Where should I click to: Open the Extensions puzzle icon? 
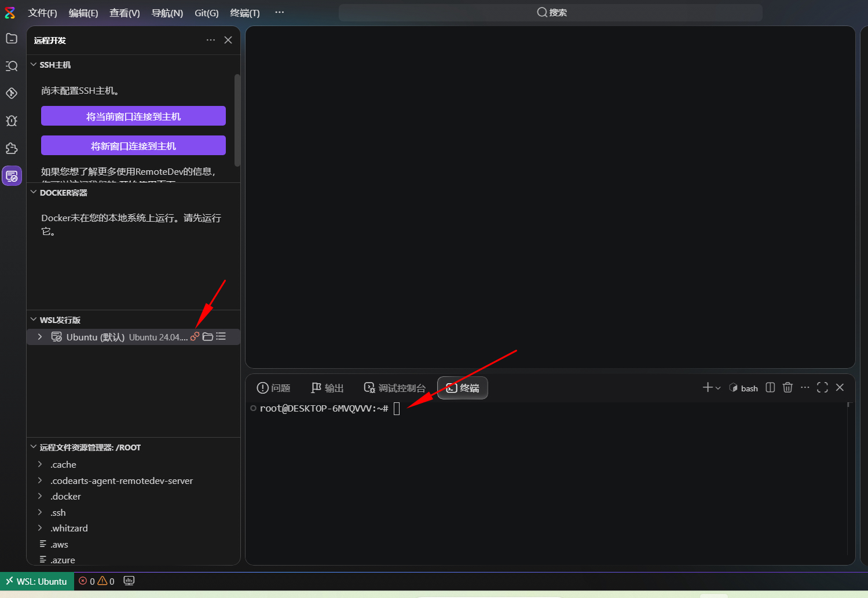click(x=12, y=148)
